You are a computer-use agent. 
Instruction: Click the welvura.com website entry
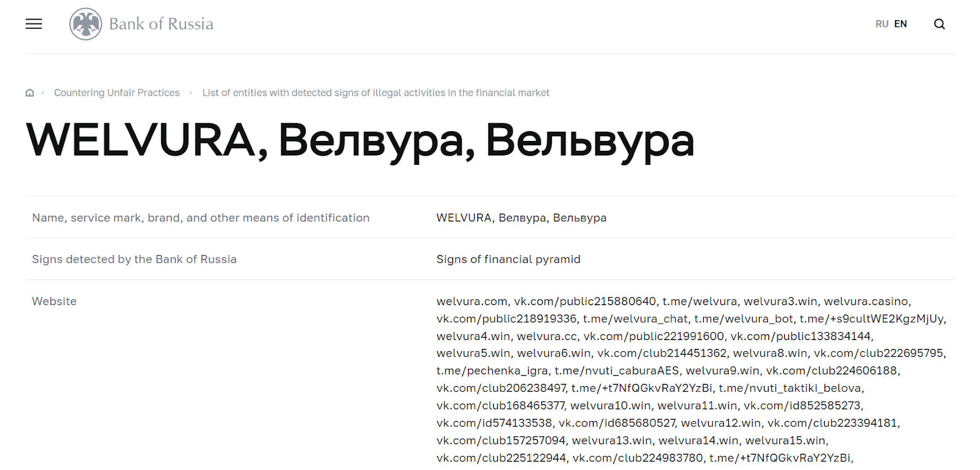(472, 301)
